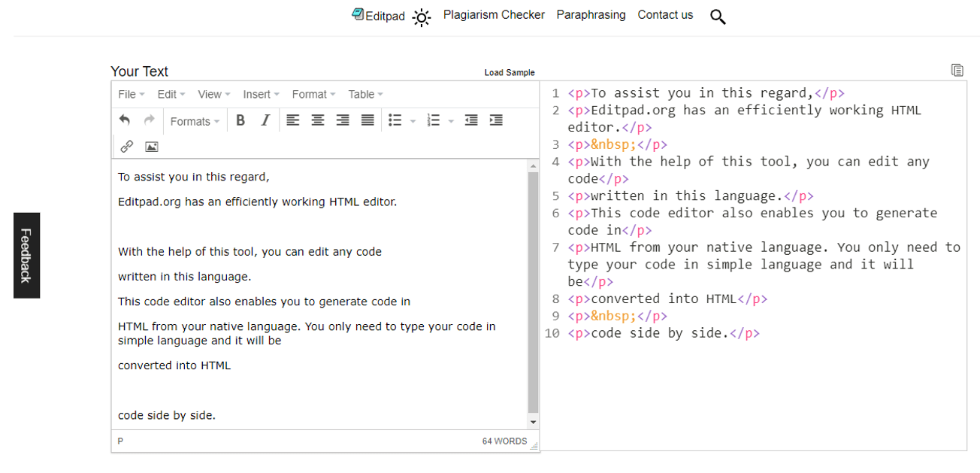The height and width of the screenshot is (473, 980).
Task: Open the search magnifier icon
Action: [718, 16]
